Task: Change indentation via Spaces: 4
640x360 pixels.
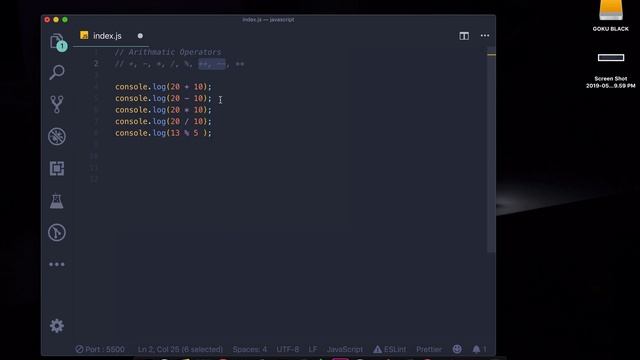Action: point(250,349)
